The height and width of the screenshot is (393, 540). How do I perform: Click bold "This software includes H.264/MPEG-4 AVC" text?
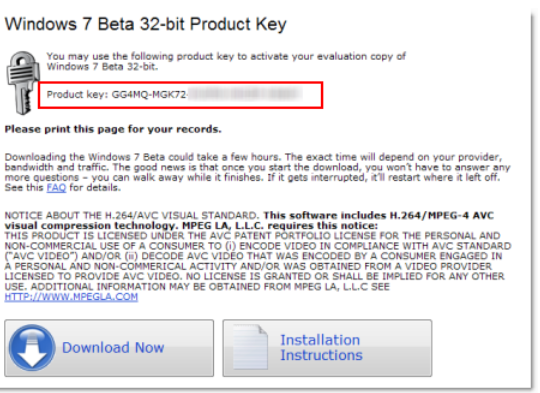379,216
